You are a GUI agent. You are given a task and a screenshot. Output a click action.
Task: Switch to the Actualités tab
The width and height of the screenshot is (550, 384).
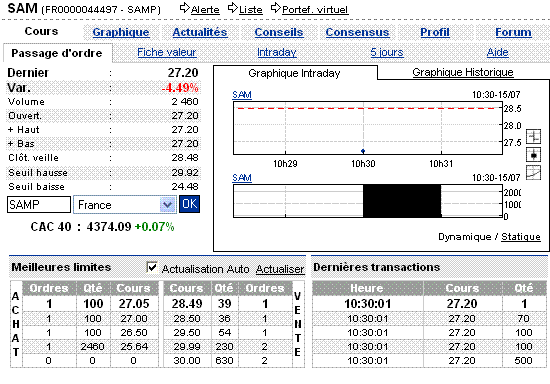tap(200, 32)
